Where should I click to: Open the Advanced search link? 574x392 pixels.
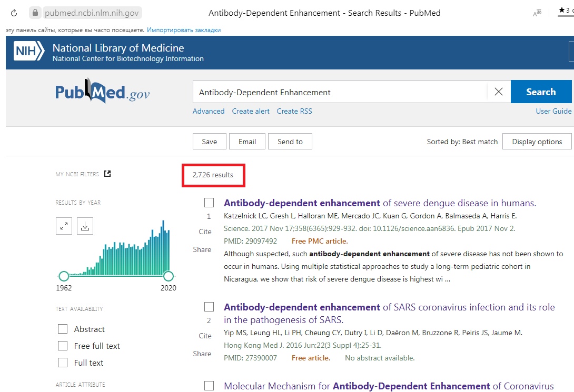tap(209, 111)
